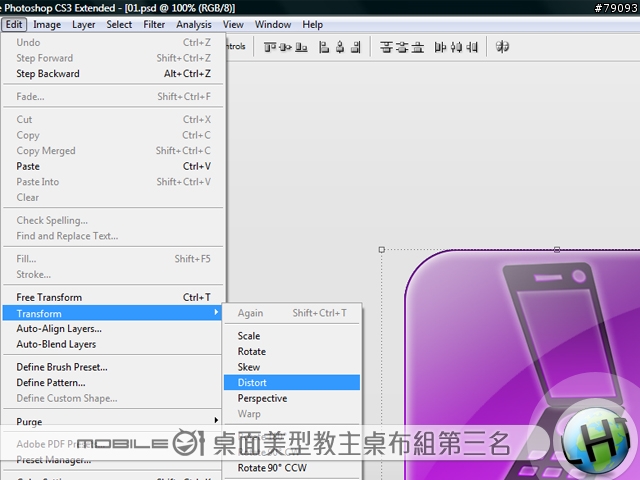Open the Help menu
This screenshot has height=480, width=640.
[x=313, y=25]
